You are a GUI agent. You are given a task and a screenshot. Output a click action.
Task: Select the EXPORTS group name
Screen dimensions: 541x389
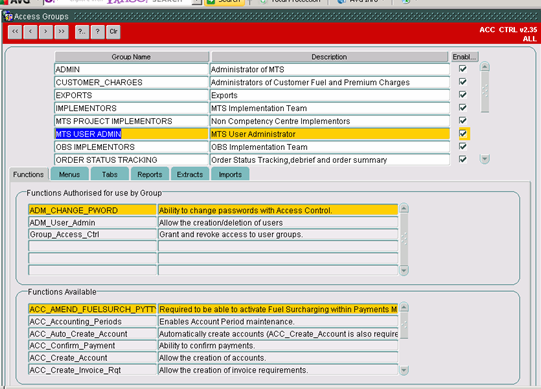point(131,95)
